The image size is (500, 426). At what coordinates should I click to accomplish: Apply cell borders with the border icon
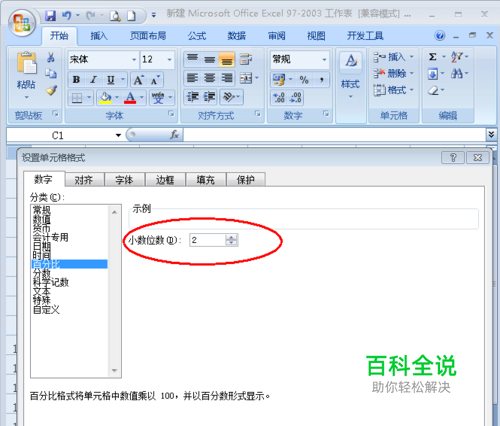tap(77, 98)
